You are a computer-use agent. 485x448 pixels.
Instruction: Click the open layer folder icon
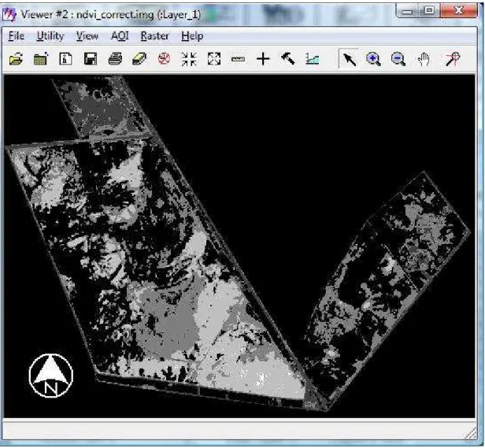(16, 59)
